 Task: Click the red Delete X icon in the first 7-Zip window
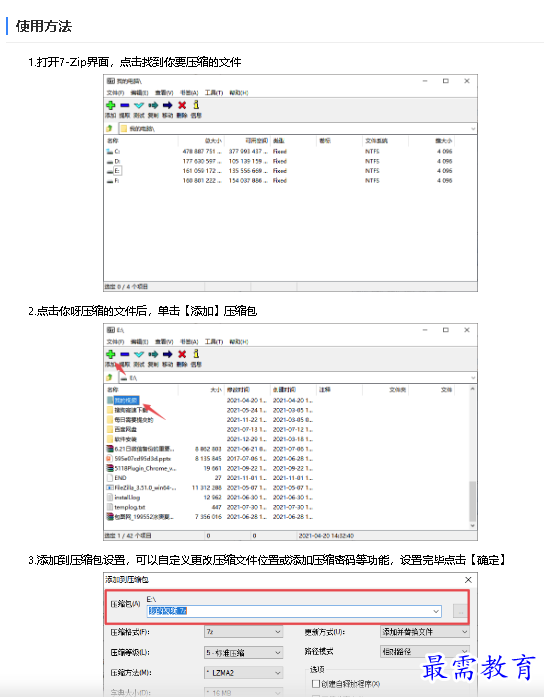tap(182, 105)
